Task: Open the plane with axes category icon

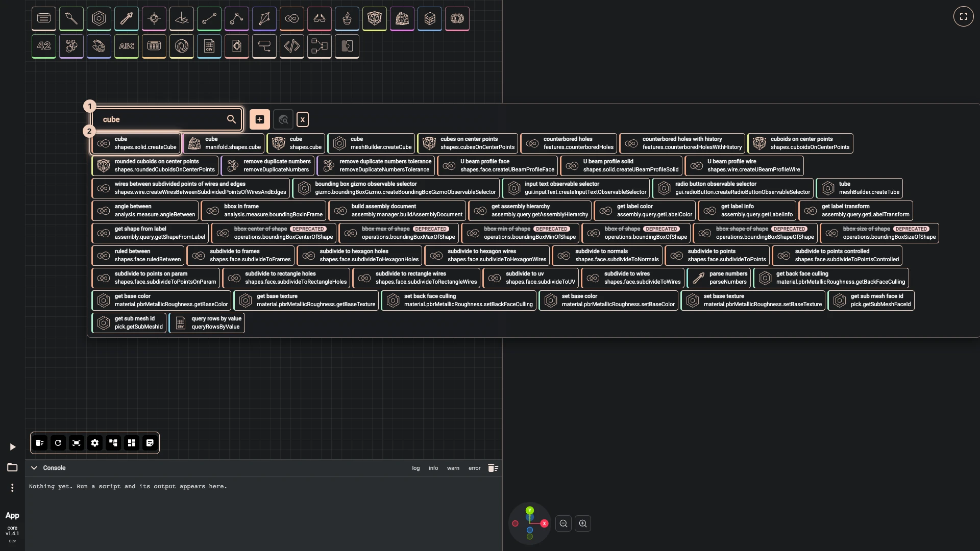Action: coord(182,19)
